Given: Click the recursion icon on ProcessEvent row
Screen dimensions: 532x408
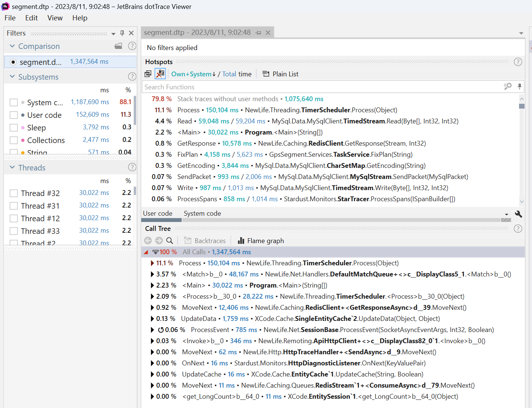Looking at the screenshot, I should click(161, 330).
